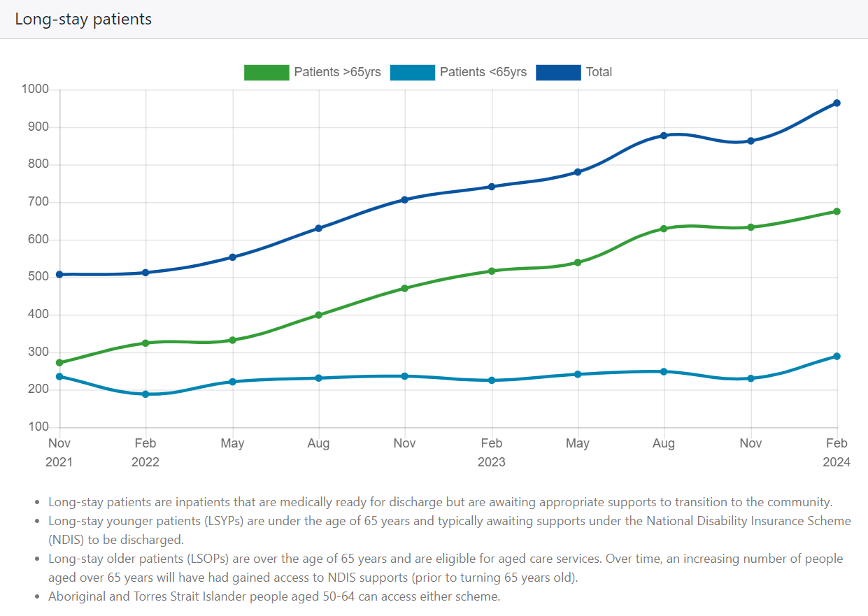The image size is (868, 616).
Task: Click the <65yrs point at Aug 2023
Action: point(664,372)
